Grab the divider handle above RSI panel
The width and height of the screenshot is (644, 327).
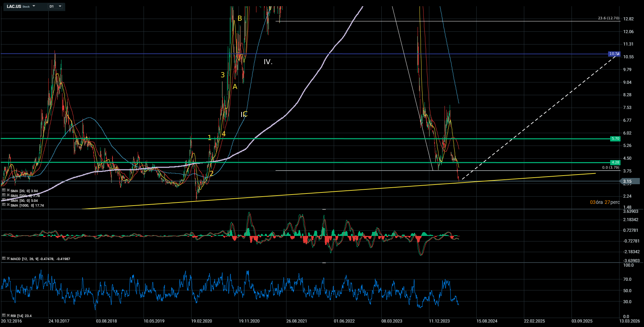pos(324,263)
